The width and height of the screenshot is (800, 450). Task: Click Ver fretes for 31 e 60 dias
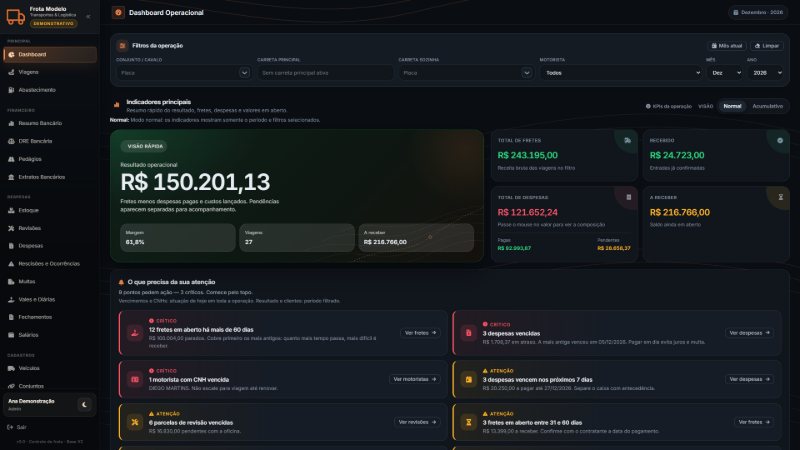[x=754, y=422]
